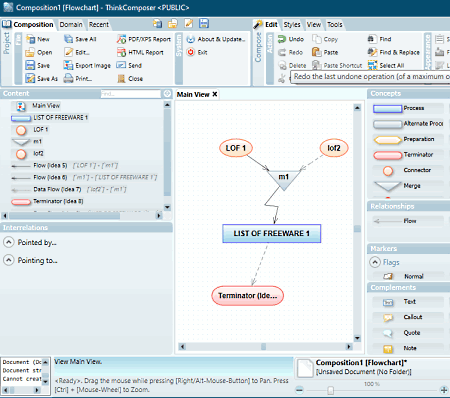
Task: Select LIST OF FREEWARE 1 in Content list
Action: (x=50, y=118)
